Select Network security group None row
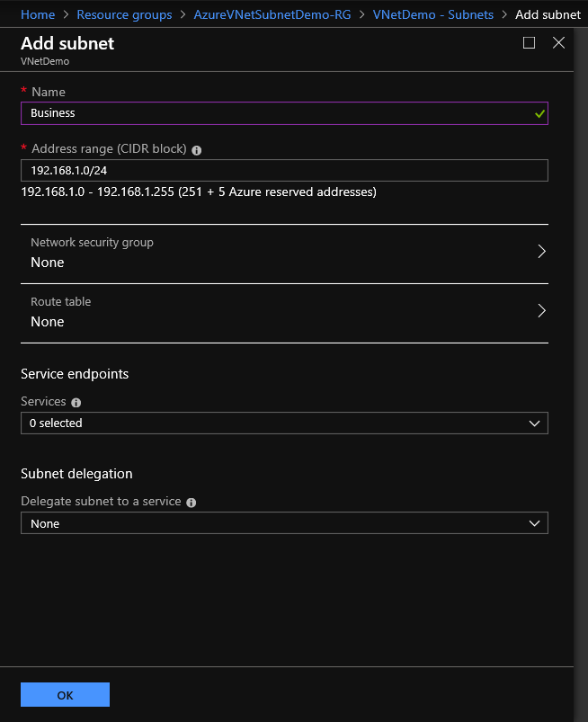 click(x=285, y=254)
